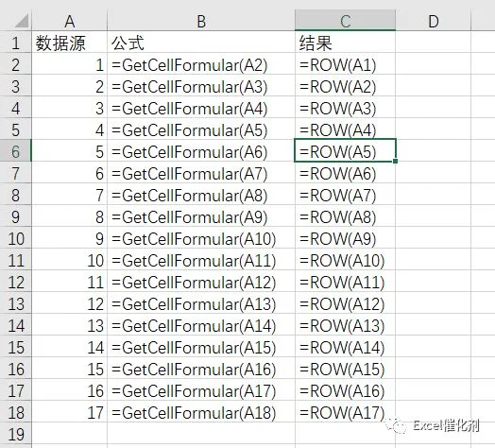This screenshot has height=448, width=495.
Task: Click cell showing =ROW(A10)
Action: pos(345,260)
